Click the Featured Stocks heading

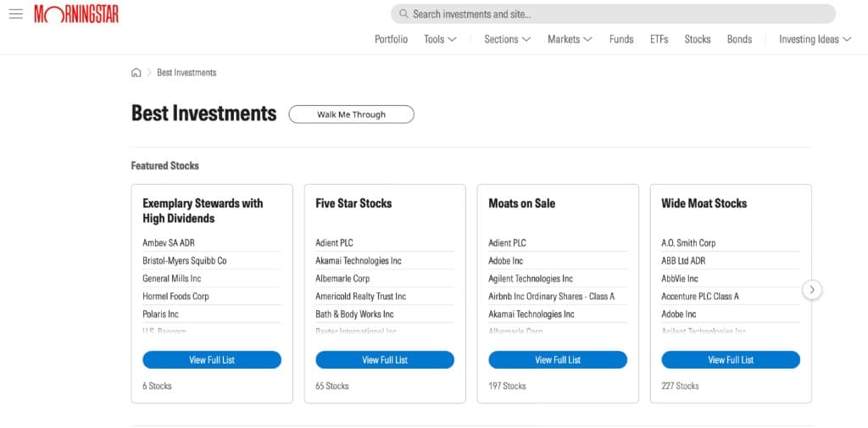point(165,165)
